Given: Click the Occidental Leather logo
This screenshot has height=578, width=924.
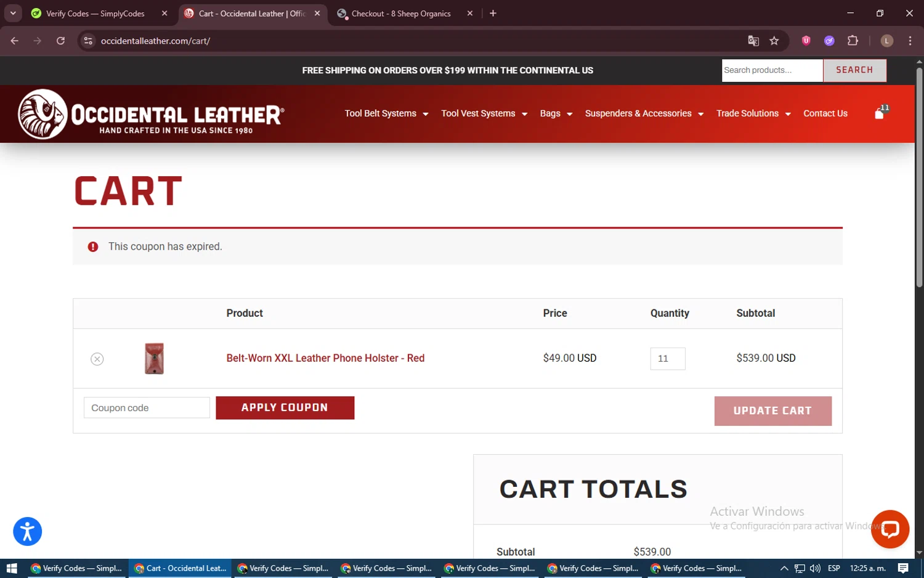Looking at the screenshot, I should tap(152, 114).
